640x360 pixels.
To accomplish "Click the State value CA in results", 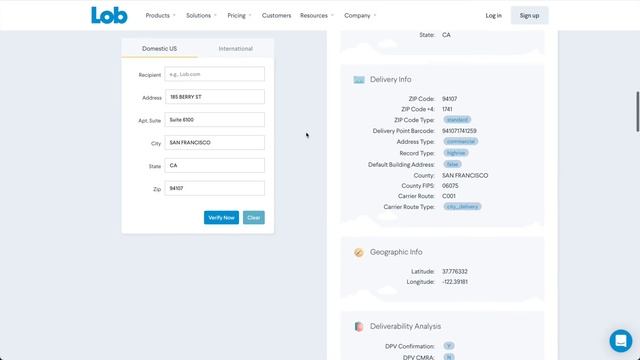I will click(x=446, y=35).
